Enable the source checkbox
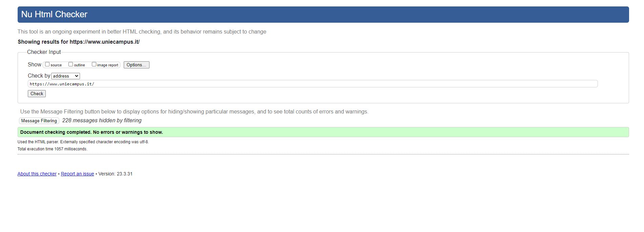 coord(47,64)
